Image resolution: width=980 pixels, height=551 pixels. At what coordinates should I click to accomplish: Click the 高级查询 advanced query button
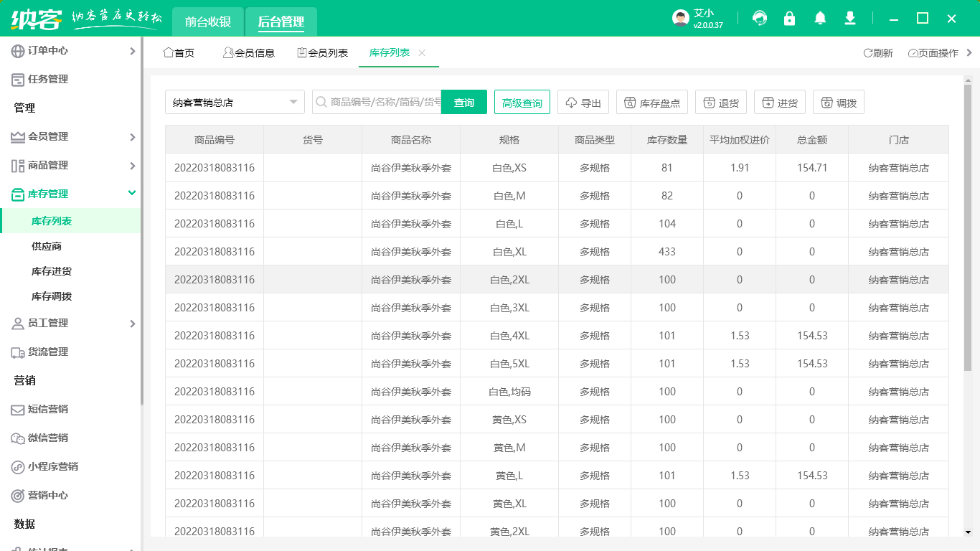(522, 103)
